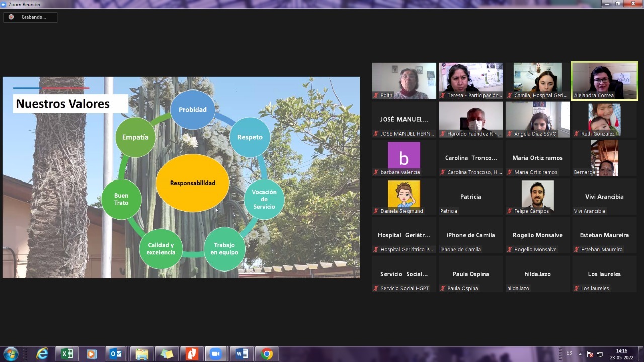Open the ES input language selector
The width and height of the screenshot is (644, 362).
[569, 353]
